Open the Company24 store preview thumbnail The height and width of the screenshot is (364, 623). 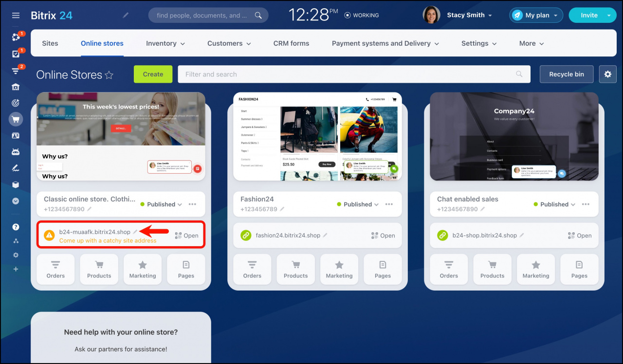point(514,136)
